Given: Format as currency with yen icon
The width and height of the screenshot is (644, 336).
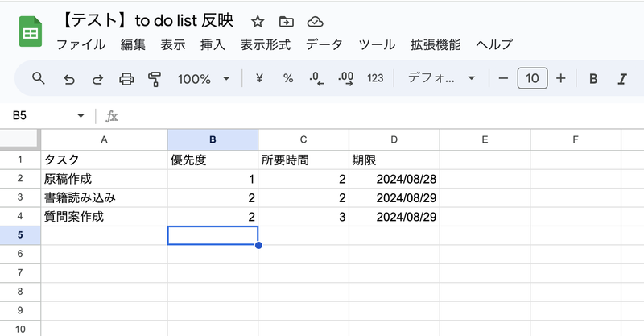Looking at the screenshot, I should 259,78.
